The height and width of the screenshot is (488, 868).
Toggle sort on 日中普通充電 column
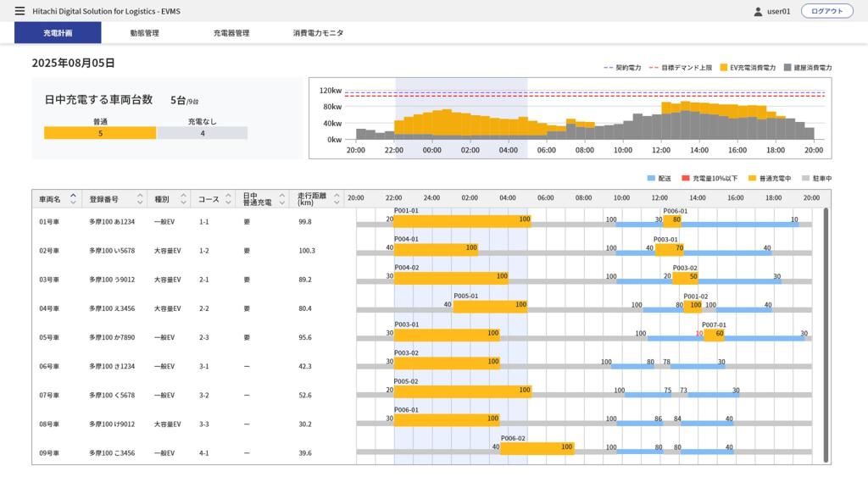pos(281,199)
